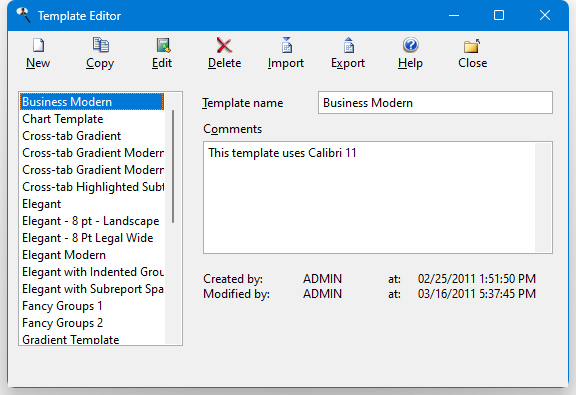Click the Import template icon
This screenshot has height=395, width=576.
point(287,45)
